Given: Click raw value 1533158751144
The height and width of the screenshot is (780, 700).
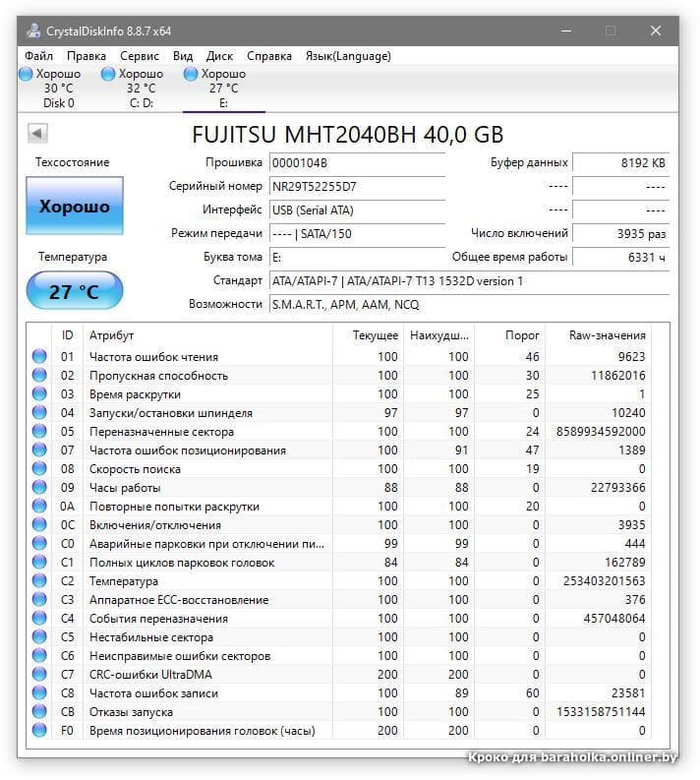Looking at the screenshot, I should [x=601, y=712].
